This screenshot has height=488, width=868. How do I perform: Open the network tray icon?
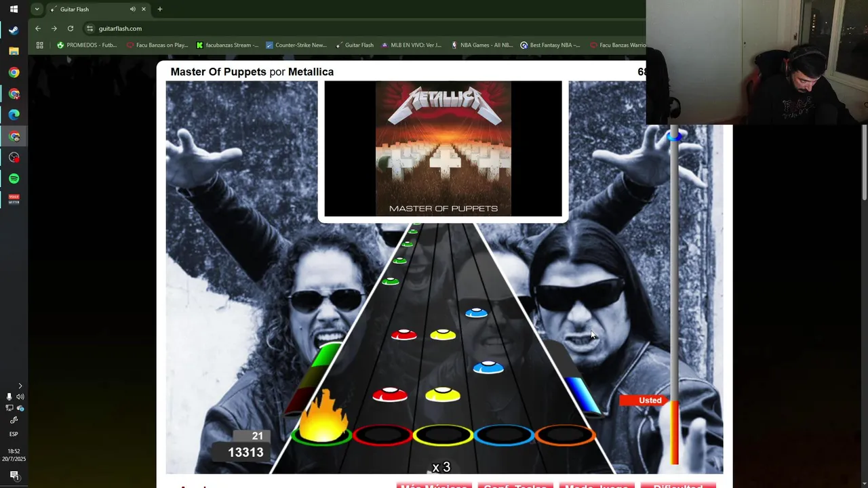click(9, 408)
